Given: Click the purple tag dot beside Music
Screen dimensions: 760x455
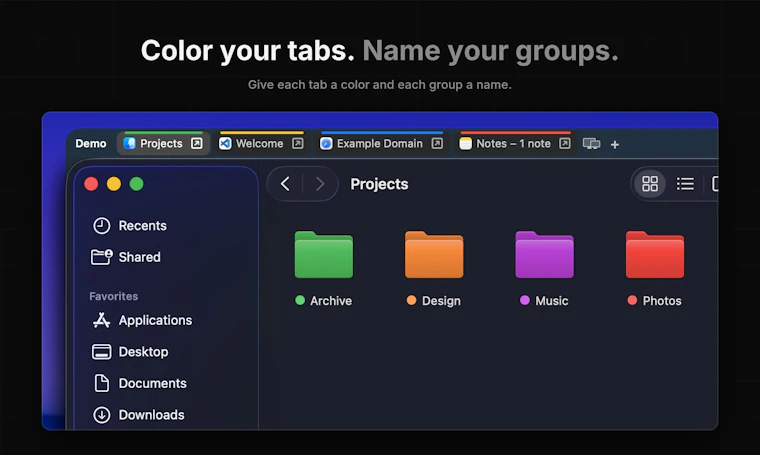Looking at the screenshot, I should point(524,300).
